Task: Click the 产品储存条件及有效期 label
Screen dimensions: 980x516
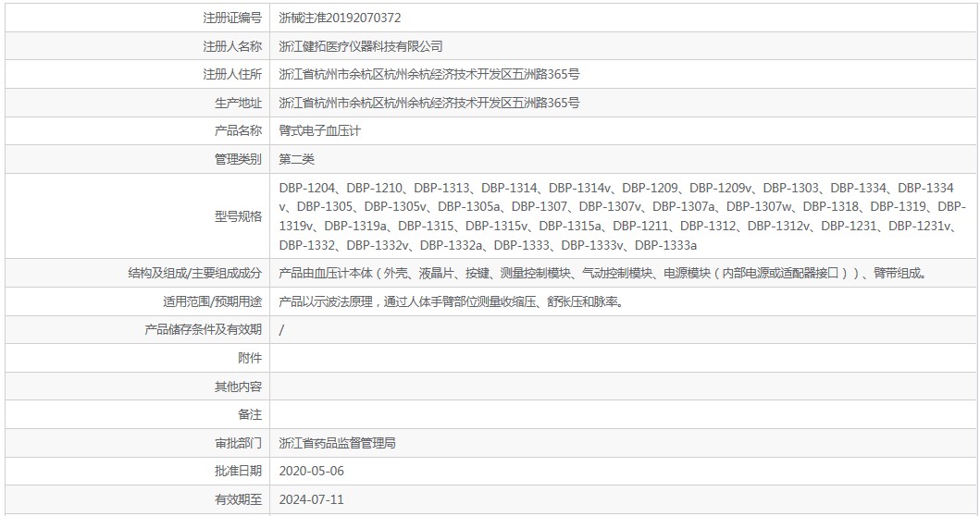Action: point(203,329)
